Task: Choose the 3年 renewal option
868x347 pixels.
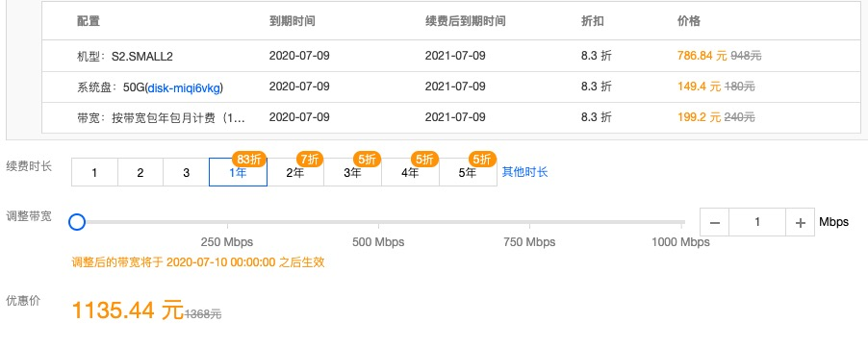Action: [x=352, y=172]
